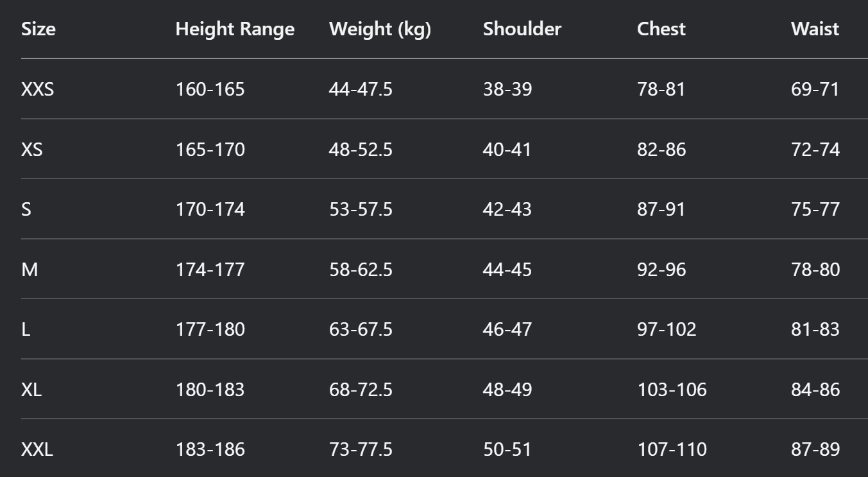The image size is (868, 477).
Task: Select the M size label
Action: (x=30, y=270)
